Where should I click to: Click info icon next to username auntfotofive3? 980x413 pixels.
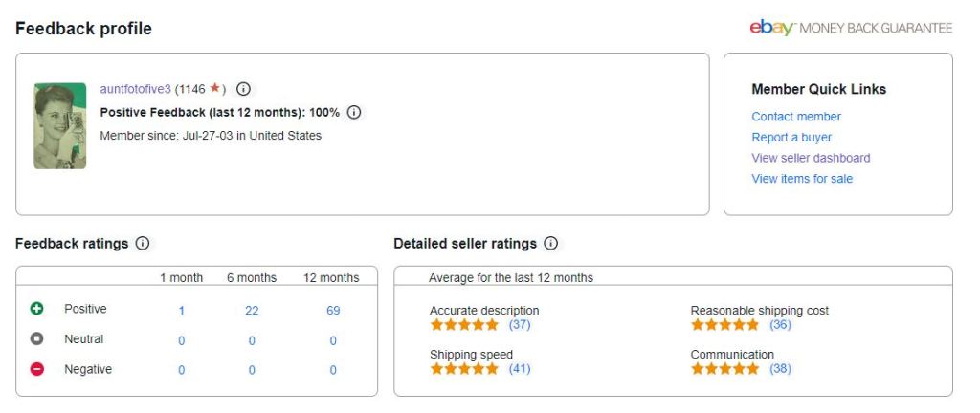[x=243, y=89]
